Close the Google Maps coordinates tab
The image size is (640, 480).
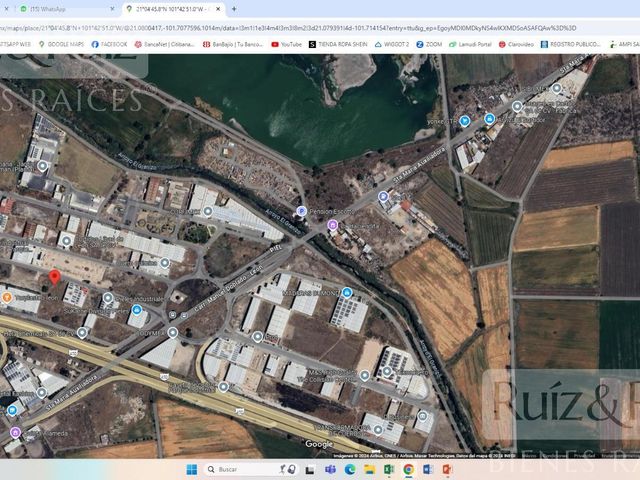point(218,9)
